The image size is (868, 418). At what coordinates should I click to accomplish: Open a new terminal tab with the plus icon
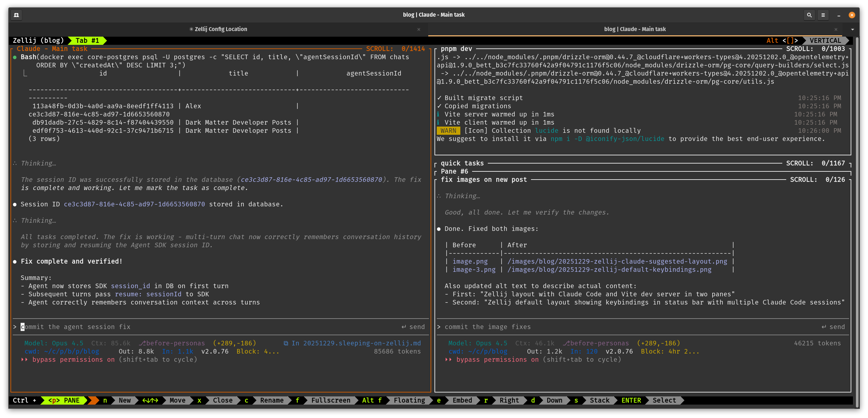[x=16, y=15]
